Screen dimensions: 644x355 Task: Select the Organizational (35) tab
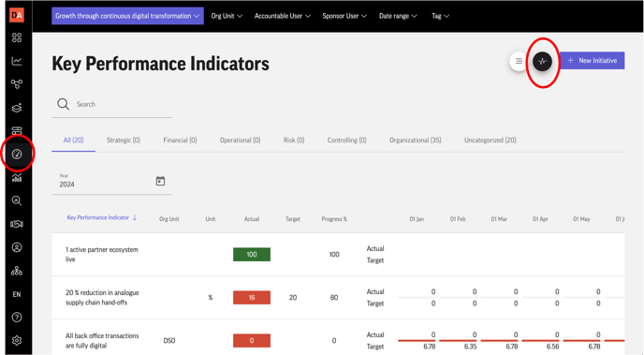416,141
